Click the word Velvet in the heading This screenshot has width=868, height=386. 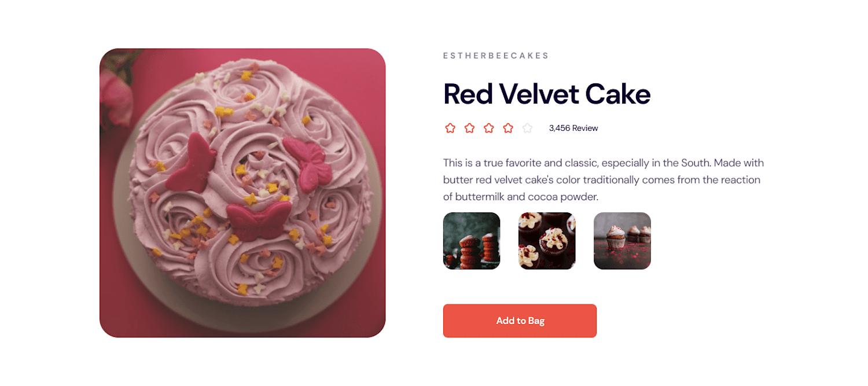pos(539,94)
